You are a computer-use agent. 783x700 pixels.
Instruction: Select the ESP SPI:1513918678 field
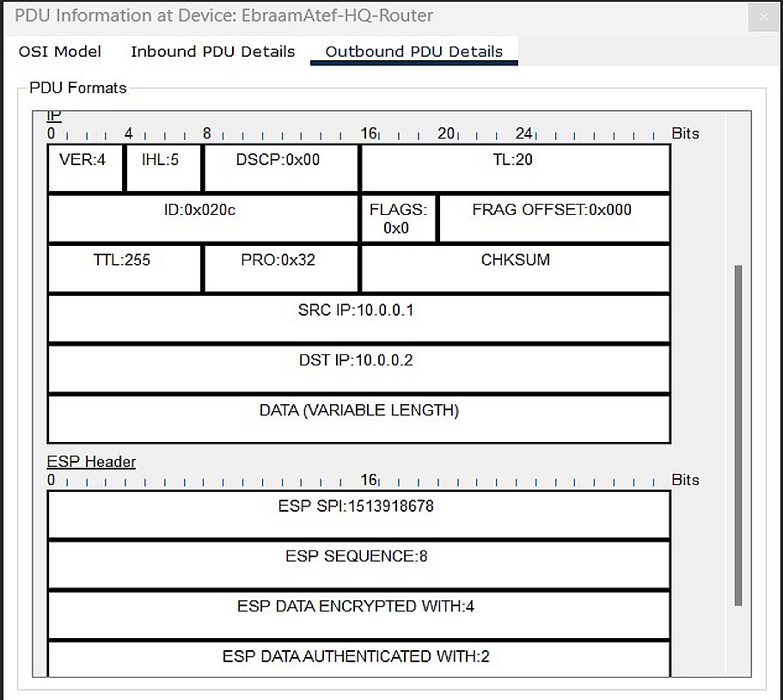tap(358, 514)
